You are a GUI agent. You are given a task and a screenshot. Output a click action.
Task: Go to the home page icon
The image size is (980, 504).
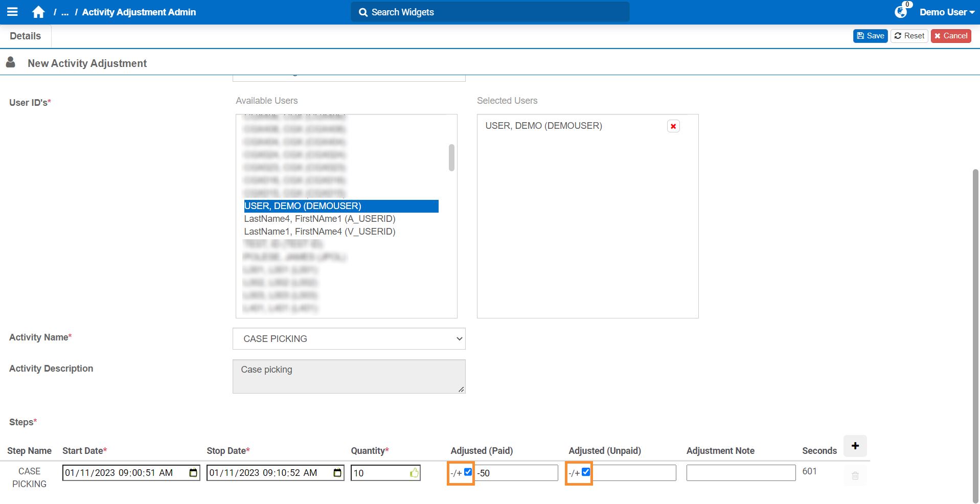click(x=38, y=12)
